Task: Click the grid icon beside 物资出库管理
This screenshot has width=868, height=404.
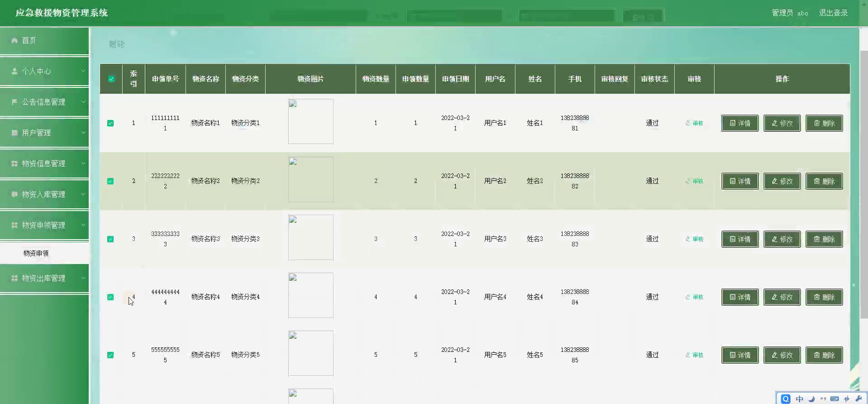Action: click(14, 279)
